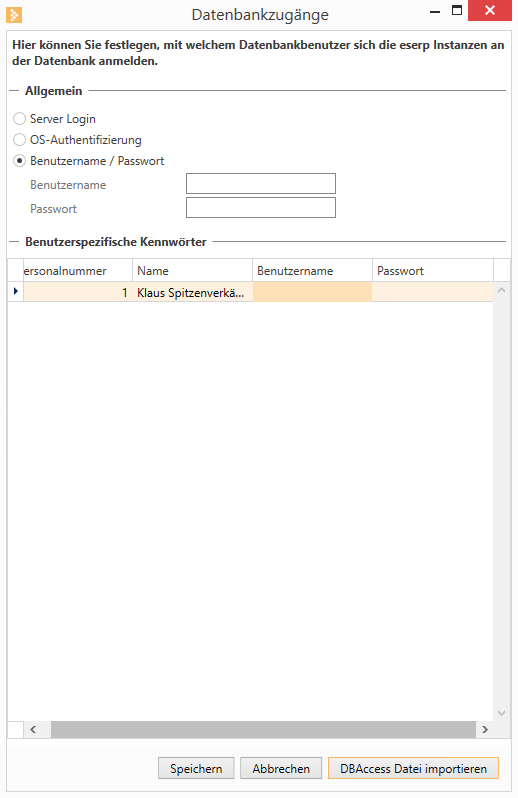
Task: Select the Server Login radio button
Action: tap(19, 119)
